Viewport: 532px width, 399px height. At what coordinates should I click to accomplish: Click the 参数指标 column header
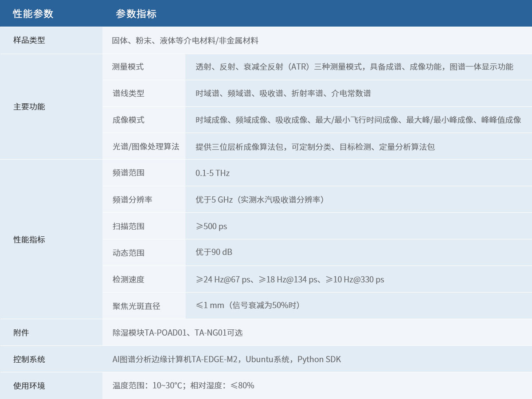136,14
